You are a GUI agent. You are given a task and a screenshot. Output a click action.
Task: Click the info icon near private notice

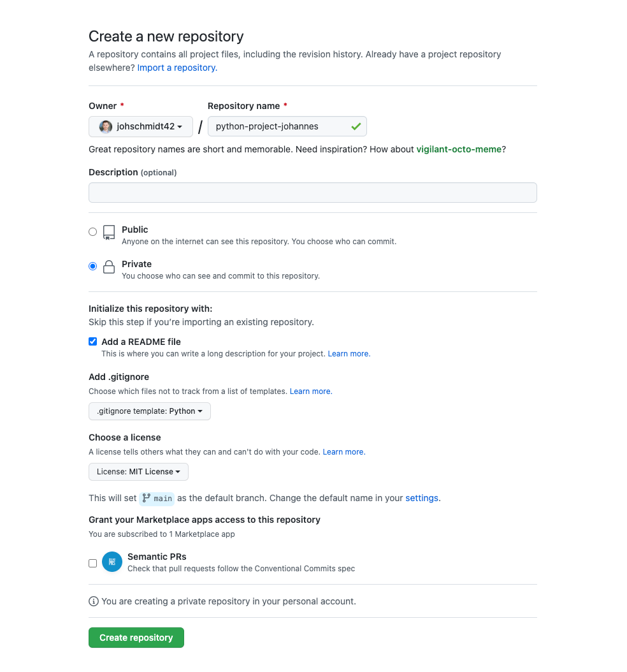point(94,601)
